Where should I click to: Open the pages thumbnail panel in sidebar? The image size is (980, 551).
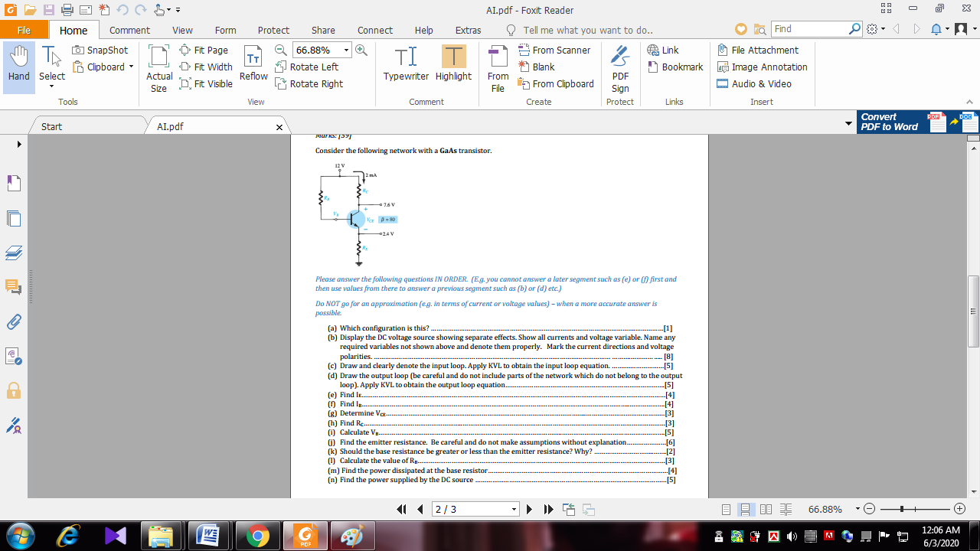14,218
